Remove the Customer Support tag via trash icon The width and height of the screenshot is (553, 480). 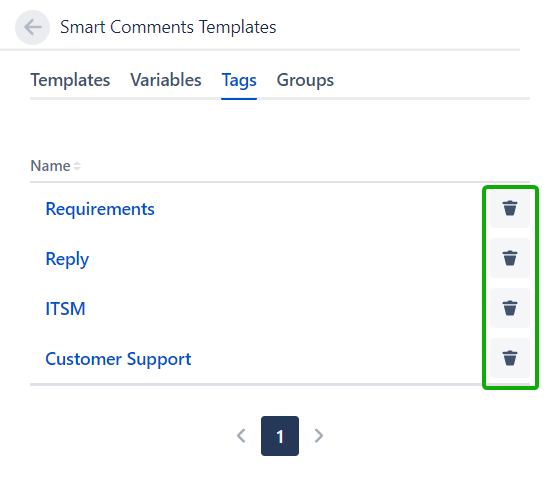click(510, 358)
